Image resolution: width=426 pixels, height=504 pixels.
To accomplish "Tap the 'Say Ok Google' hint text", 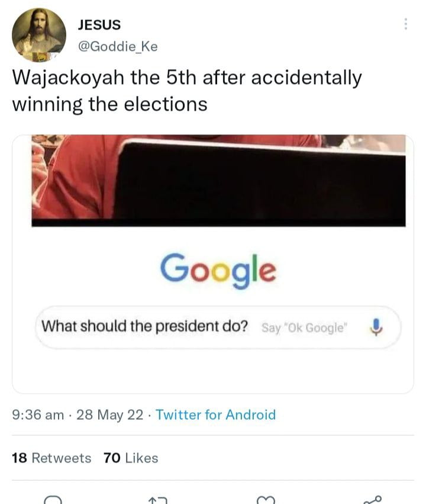I will (x=305, y=327).
